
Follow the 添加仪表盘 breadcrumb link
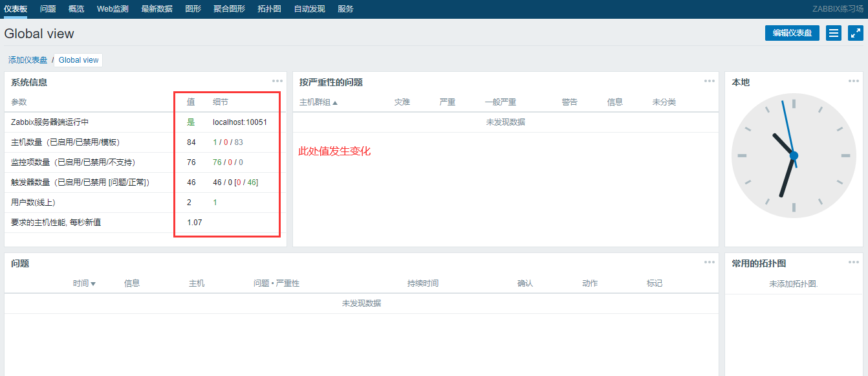pyautogui.click(x=28, y=60)
